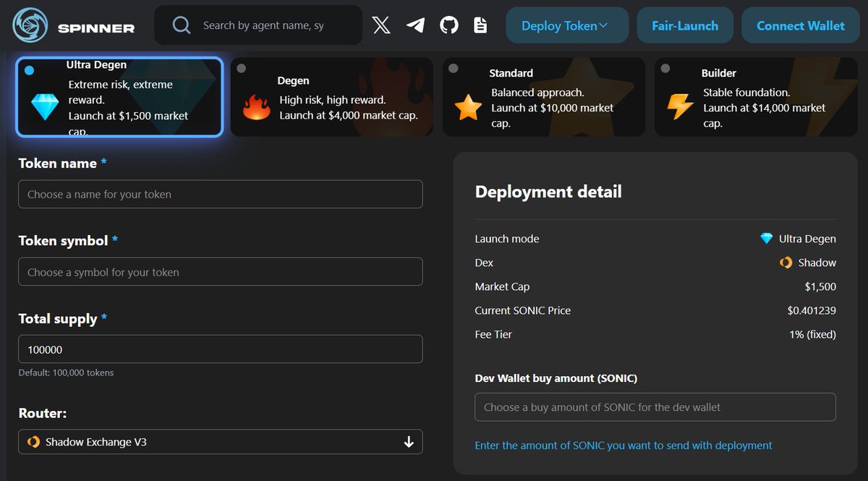Click the Current SONIC Price value $0.401239
The width and height of the screenshot is (868, 481).
[x=812, y=310]
